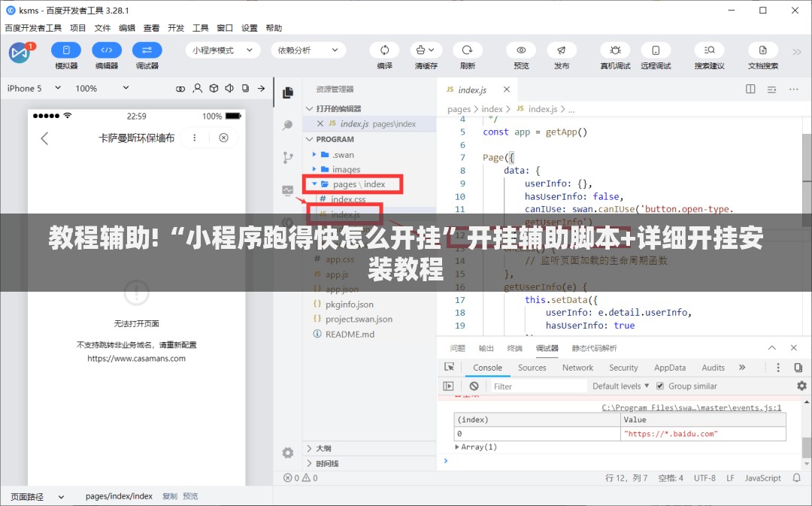Toggle the 调试器 debugger panel button
This screenshot has height=506, width=812.
tap(147, 50)
